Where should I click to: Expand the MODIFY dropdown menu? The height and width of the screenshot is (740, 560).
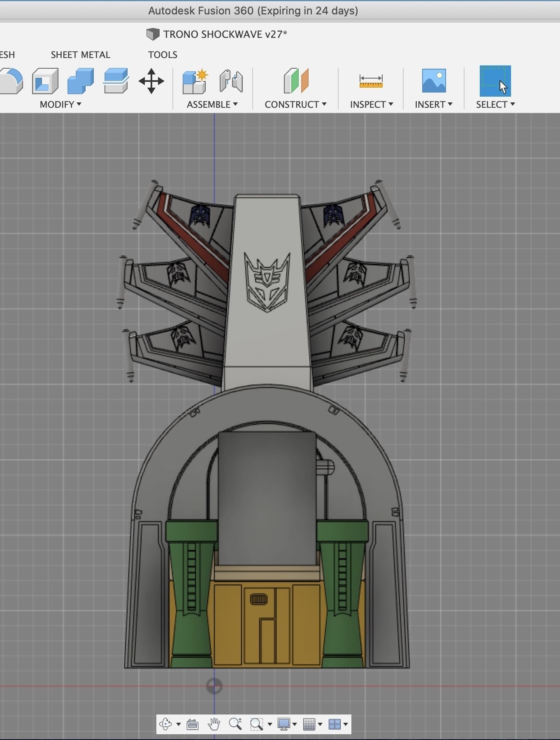point(60,104)
